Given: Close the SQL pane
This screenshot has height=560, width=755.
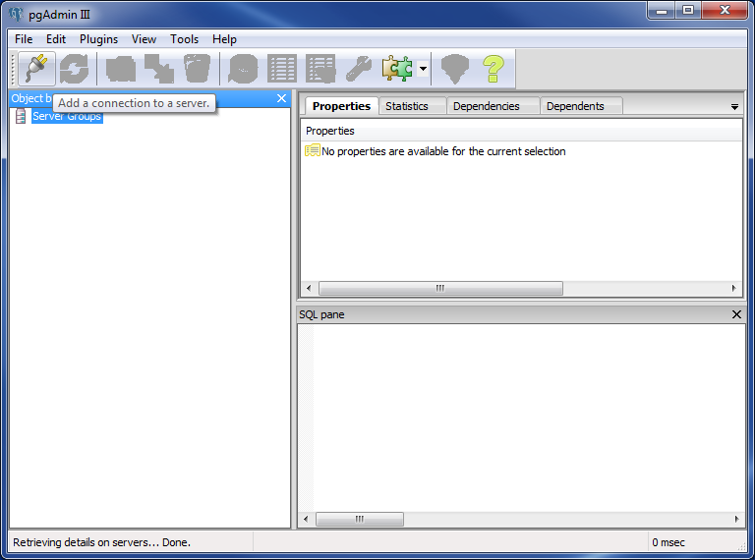Looking at the screenshot, I should [736, 314].
